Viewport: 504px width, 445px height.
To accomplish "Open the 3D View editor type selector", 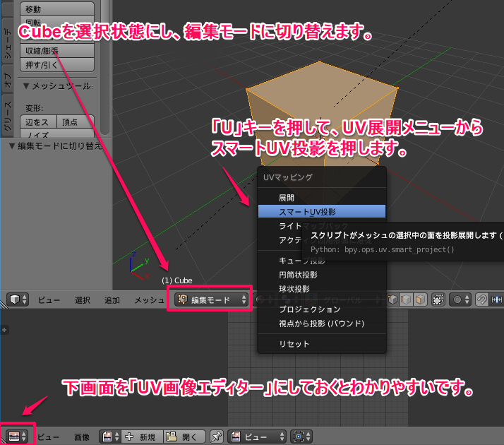I will pos(18,299).
